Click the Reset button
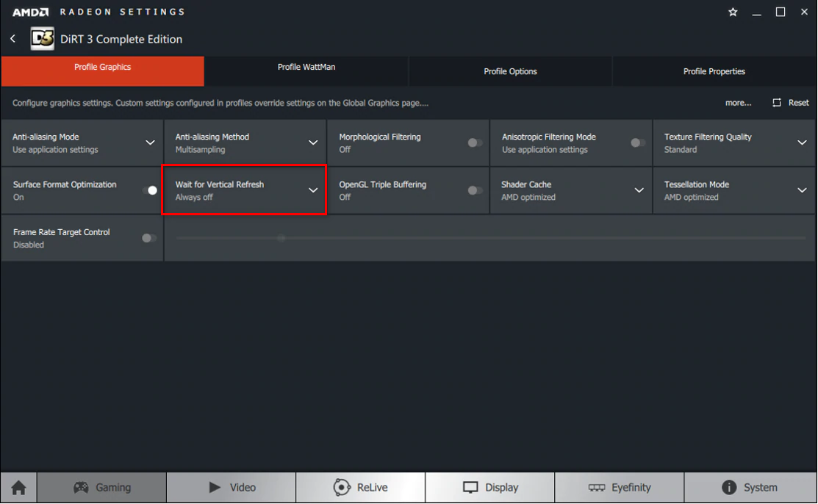 [790, 103]
